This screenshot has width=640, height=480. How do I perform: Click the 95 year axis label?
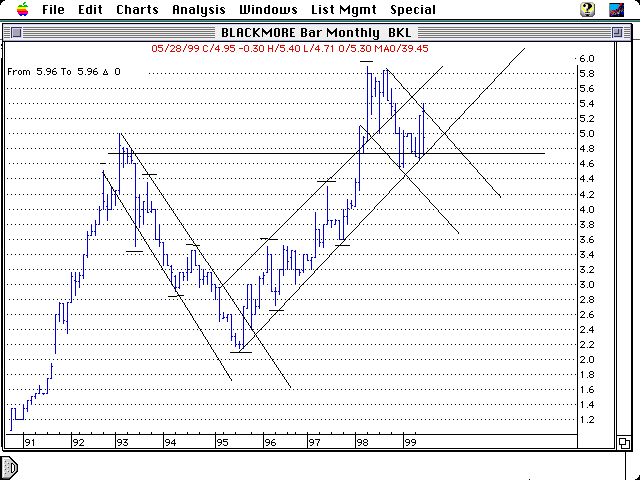(222, 442)
